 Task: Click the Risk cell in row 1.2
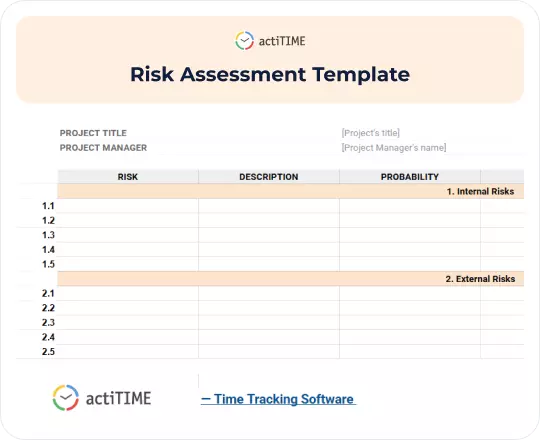tap(128, 220)
